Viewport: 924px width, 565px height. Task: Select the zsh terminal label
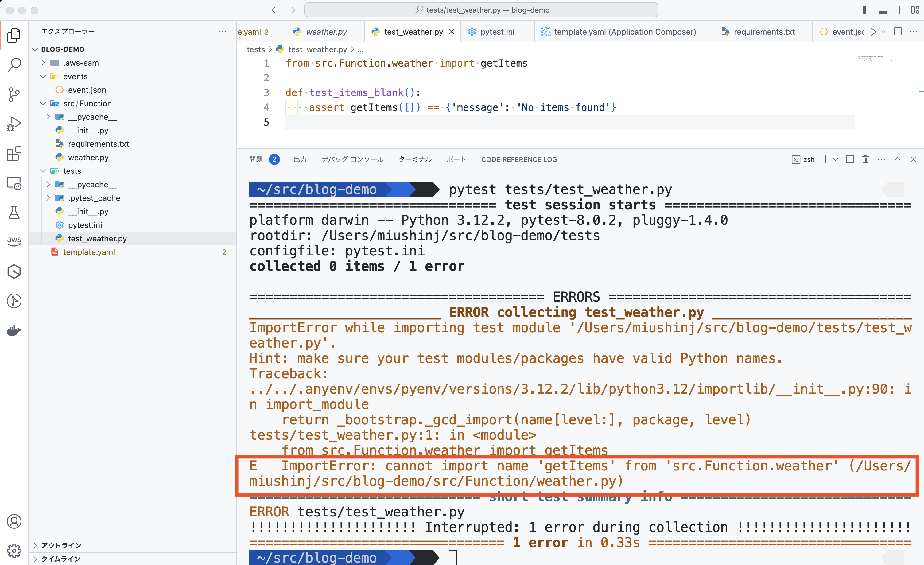coord(803,159)
